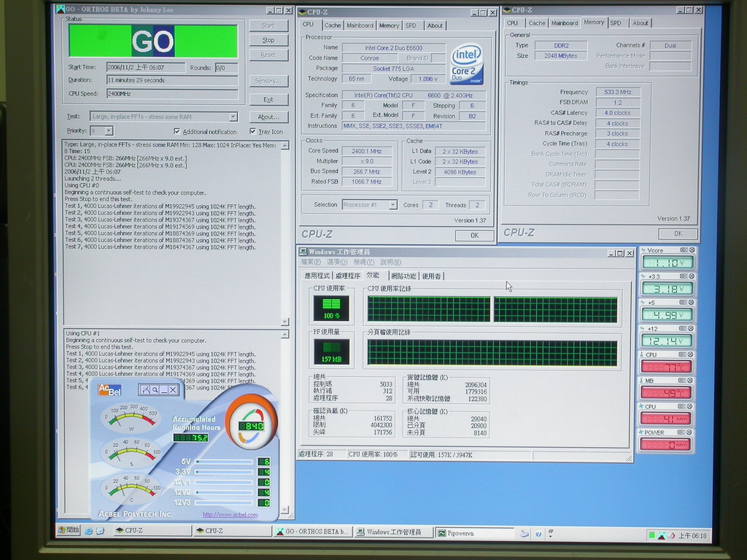Screen dimensions: 747x560
Task: Open the configure icon on the CPU fan RPM gadget
Action: click(683, 406)
